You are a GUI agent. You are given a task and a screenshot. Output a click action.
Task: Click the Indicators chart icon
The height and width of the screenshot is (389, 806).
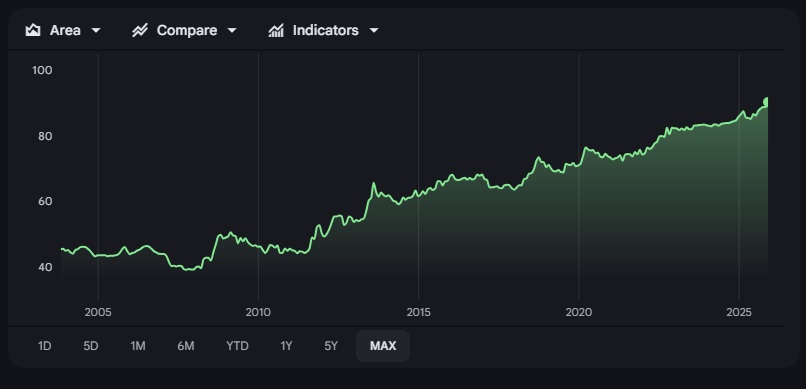276,30
